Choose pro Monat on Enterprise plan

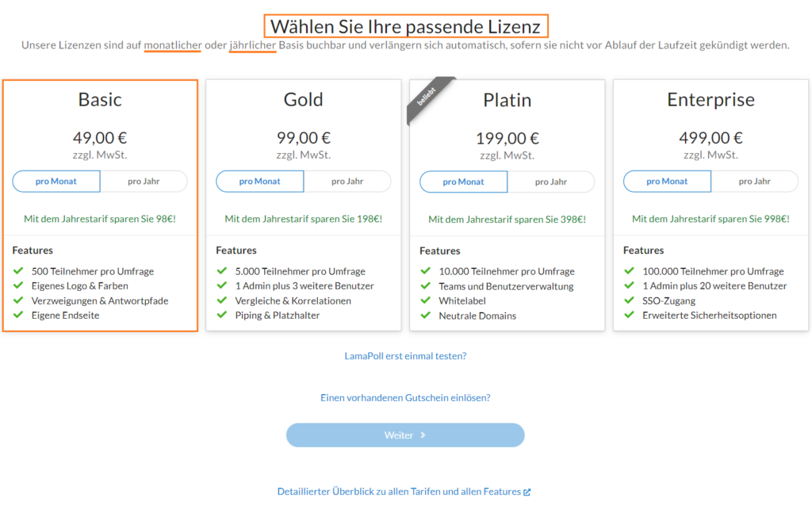667,182
